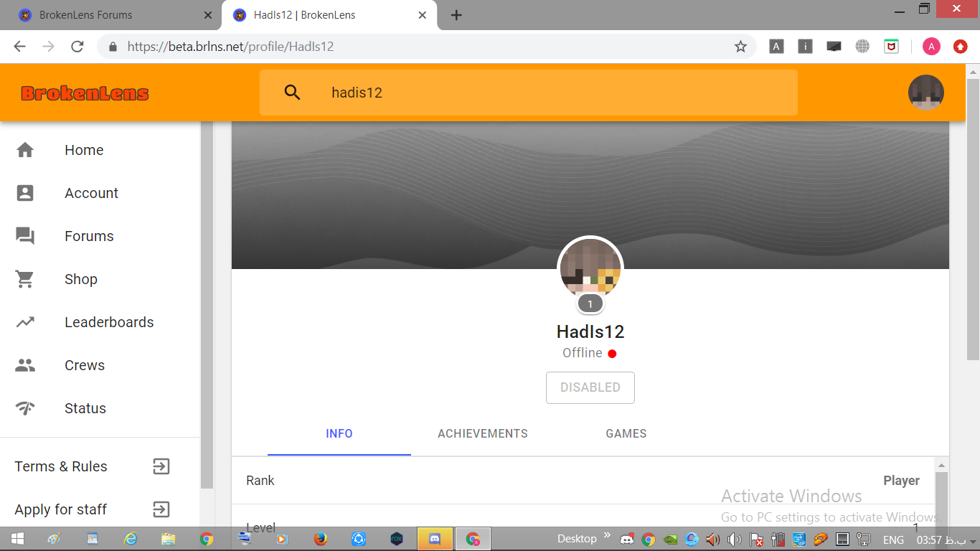Click the globe extension icon

point(862,47)
